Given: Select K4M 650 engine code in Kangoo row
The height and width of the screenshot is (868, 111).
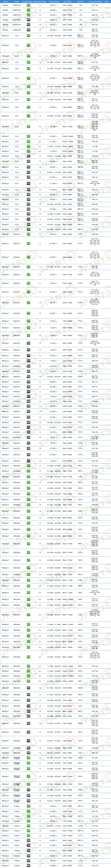Looking at the screenshot, I should 95,234.
